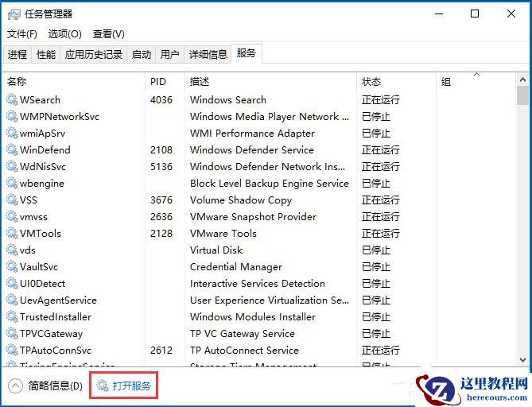Select the TP AutoConnect Service description
The height and width of the screenshot is (407, 532).
pyautogui.click(x=244, y=350)
